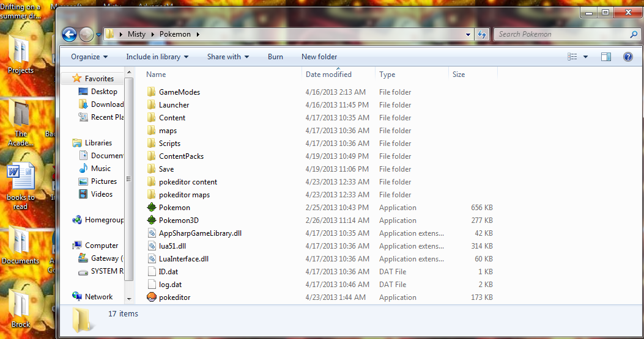Open Include in library menu
This screenshot has width=644, height=339.
point(157,57)
